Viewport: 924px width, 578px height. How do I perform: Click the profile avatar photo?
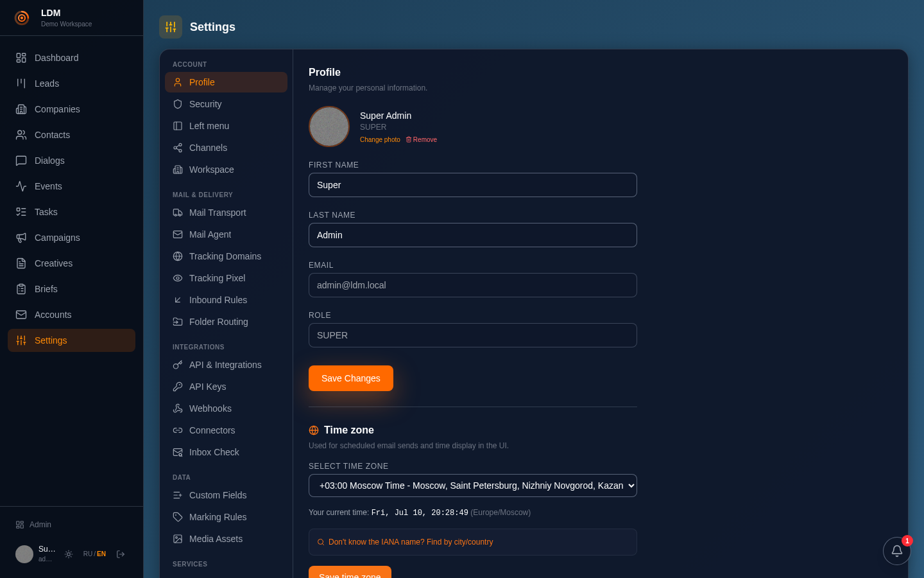tap(329, 127)
